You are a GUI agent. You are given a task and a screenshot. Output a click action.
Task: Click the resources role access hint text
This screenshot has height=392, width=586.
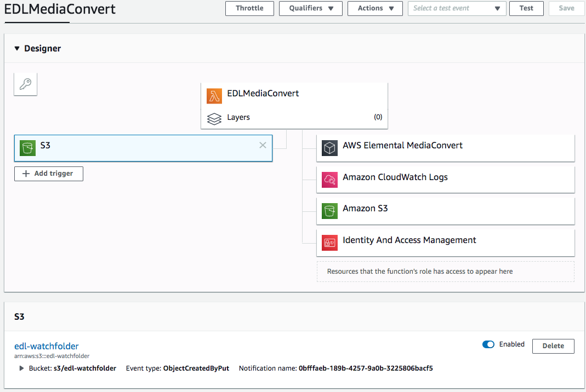coord(420,272)
